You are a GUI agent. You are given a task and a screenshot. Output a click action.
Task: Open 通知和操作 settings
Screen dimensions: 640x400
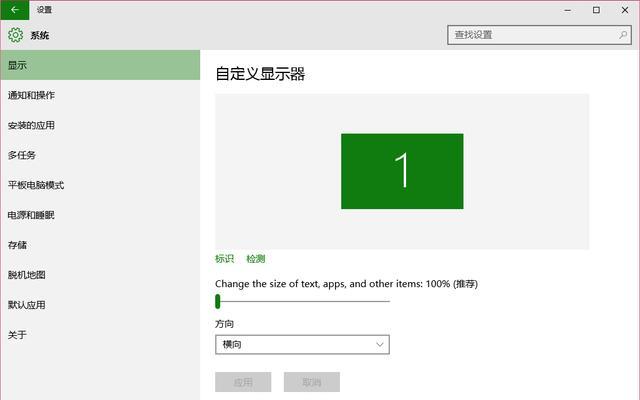[100, 95]
